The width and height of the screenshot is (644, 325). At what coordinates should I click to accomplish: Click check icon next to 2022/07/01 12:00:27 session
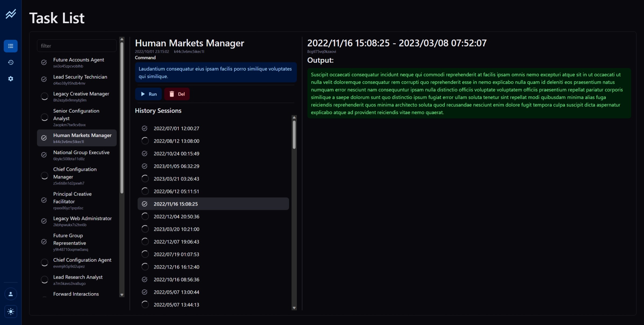pos(145,128)
